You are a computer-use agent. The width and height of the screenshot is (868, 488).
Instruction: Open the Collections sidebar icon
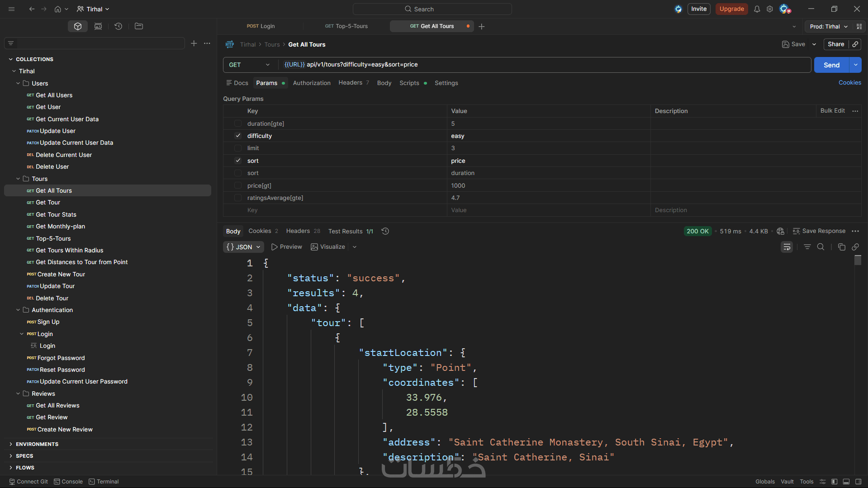(x=78, y=26)
